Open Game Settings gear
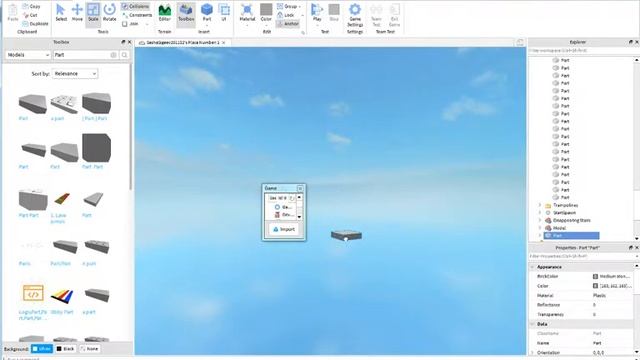This screenshot has width=640, height=360. (x=355, y=14)
